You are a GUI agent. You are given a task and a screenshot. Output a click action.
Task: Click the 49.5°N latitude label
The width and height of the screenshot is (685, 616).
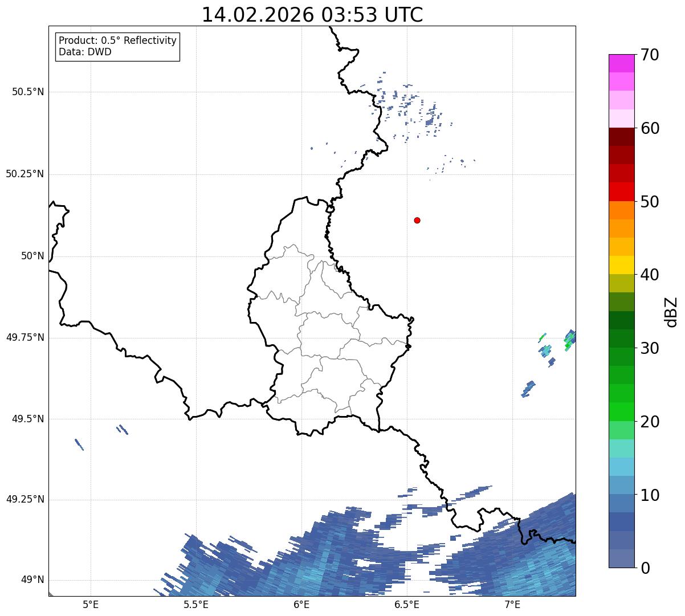click(x=28, y=419)
